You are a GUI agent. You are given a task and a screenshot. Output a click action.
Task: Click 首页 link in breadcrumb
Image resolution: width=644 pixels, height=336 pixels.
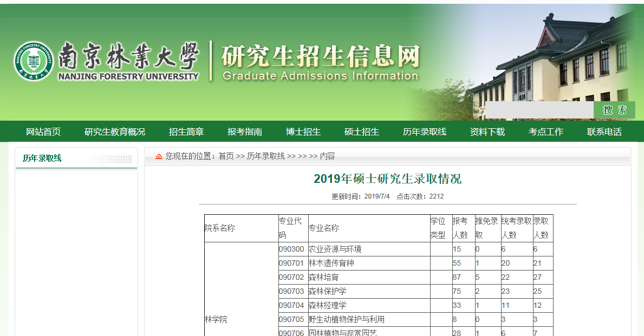point(226,156)
